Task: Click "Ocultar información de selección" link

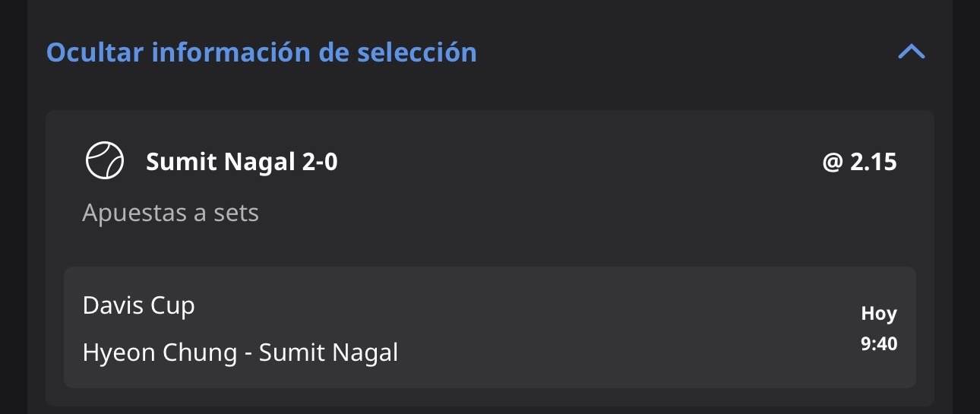Action: click(261, 52)
